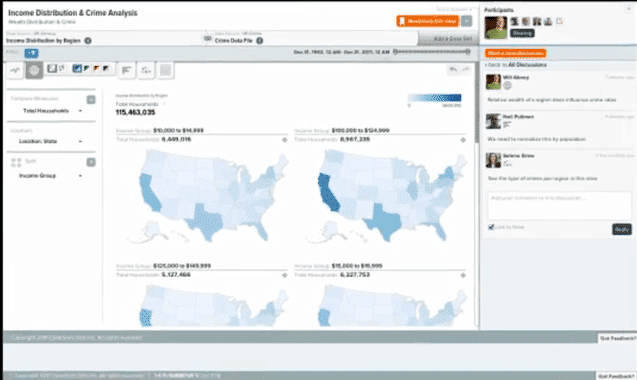Click info icon beside Income Distribution by Region
The image size is (637, 380).
(88, 41)
